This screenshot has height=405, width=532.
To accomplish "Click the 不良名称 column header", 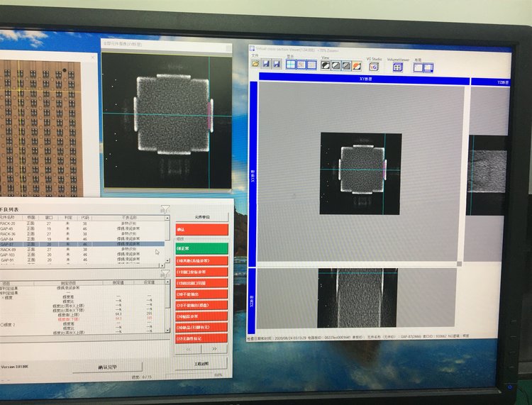I will coord(128,218).
